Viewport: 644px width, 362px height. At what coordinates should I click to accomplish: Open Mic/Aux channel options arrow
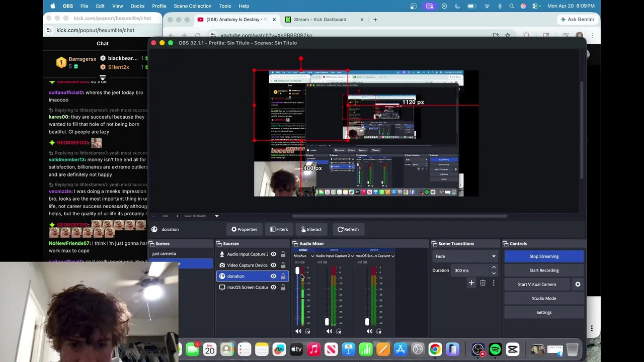pyautogui.click(x=312, y=256)
